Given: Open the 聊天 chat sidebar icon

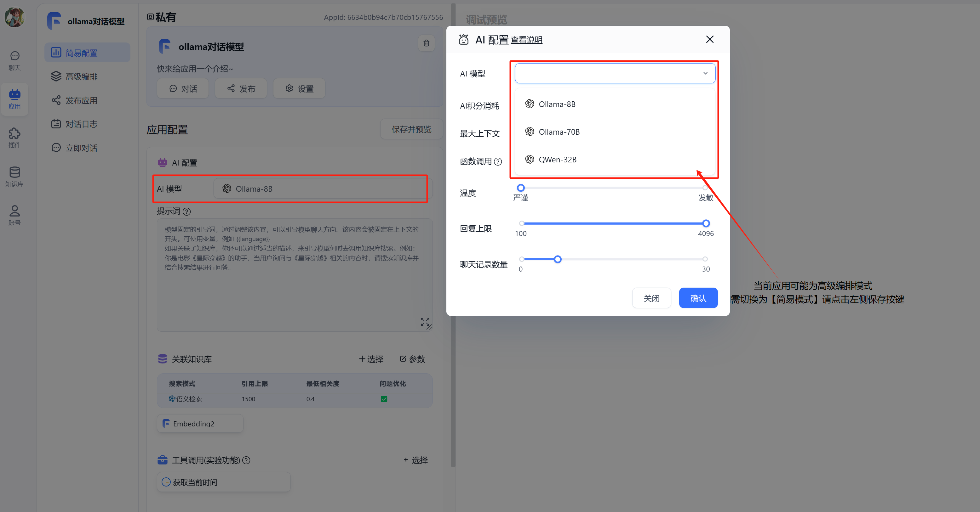Looking at the screenshot, I should click(14, 61).
